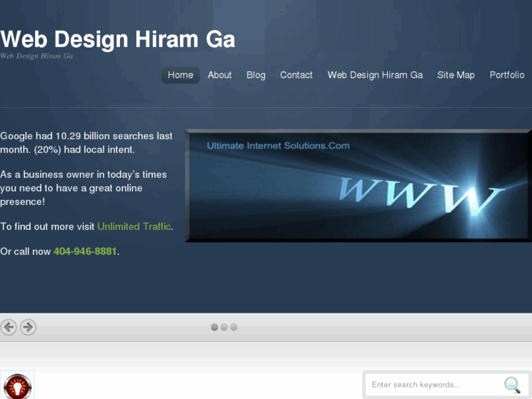
Task: Click the magnifying glass search icon
Action: tap(512, 385)
